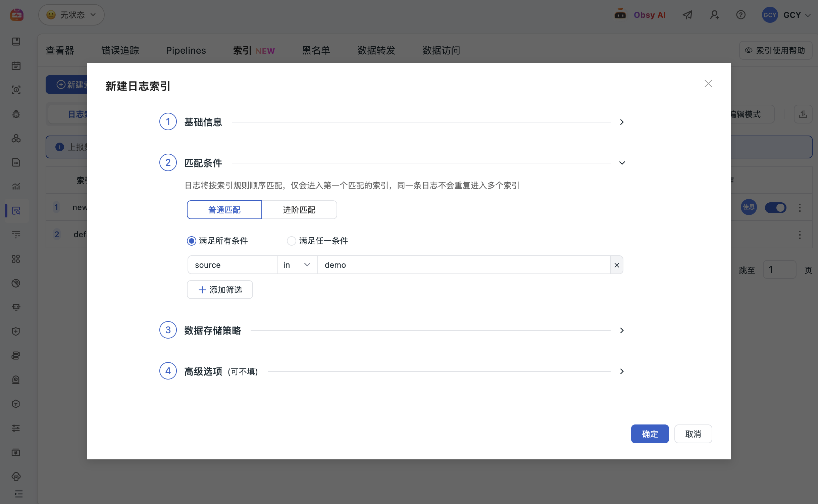Image resolution: width=818 pixels, height=504 pixels.
Task: Open the help question-mark icon
Action: click(x=741, y=15)
